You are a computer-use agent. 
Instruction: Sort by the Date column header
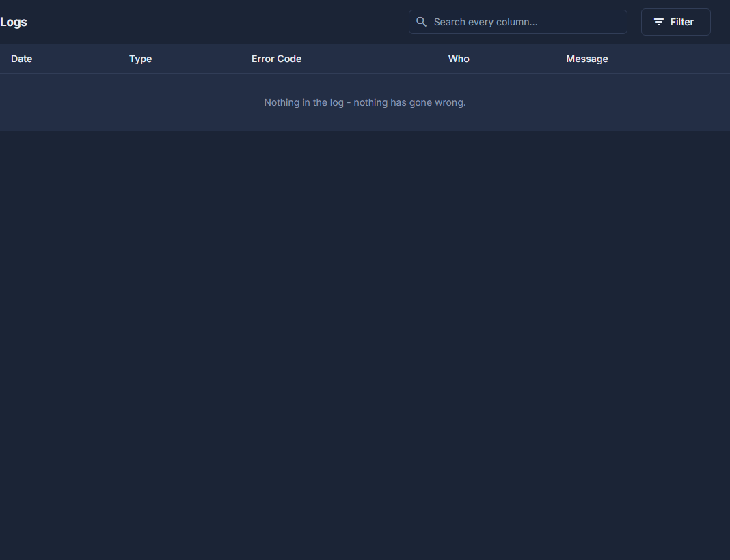click(21, 59)
